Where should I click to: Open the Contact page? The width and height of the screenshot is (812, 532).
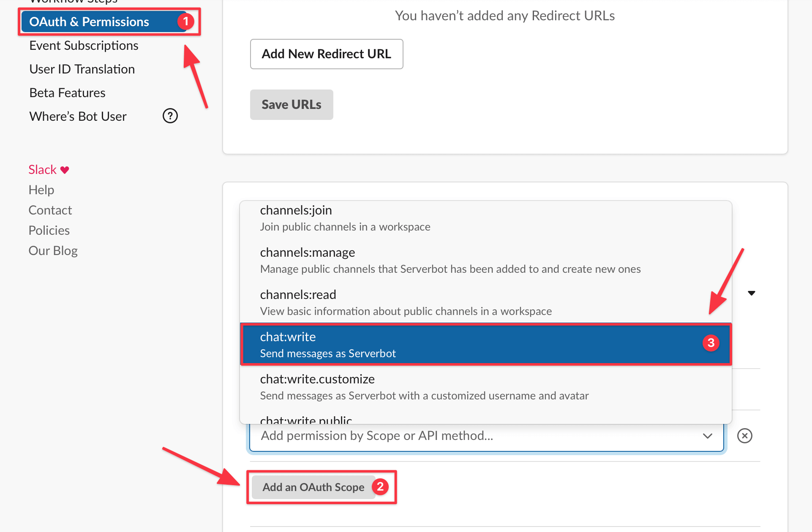coord(50,210)
